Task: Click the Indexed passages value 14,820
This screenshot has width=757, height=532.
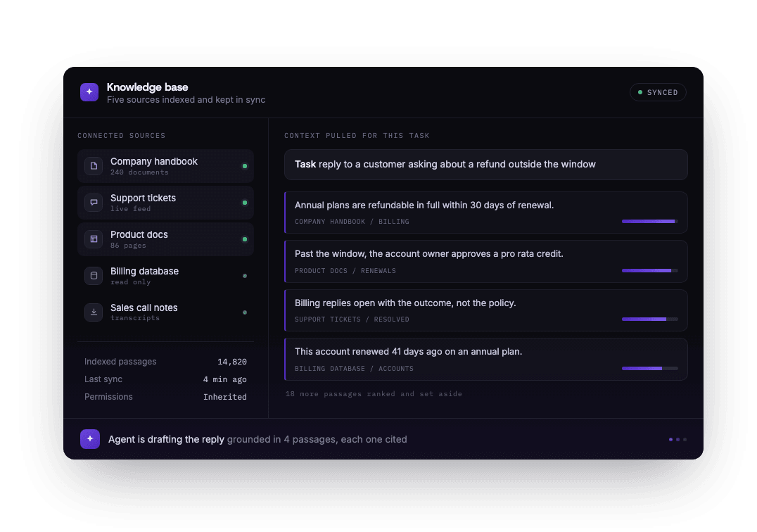Action: [x=232, y=362]
